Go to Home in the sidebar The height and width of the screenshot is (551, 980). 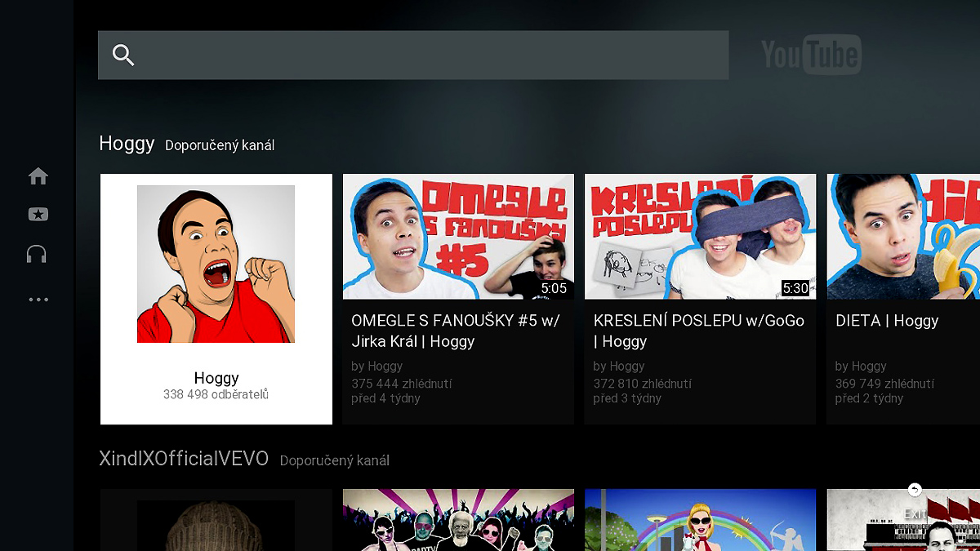coord(38,176)
